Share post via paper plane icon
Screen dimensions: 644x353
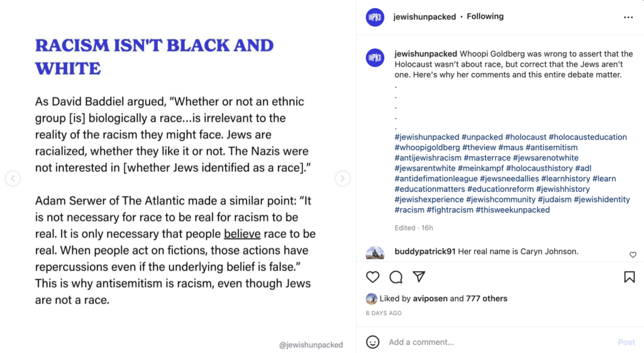tap(419, 277)
